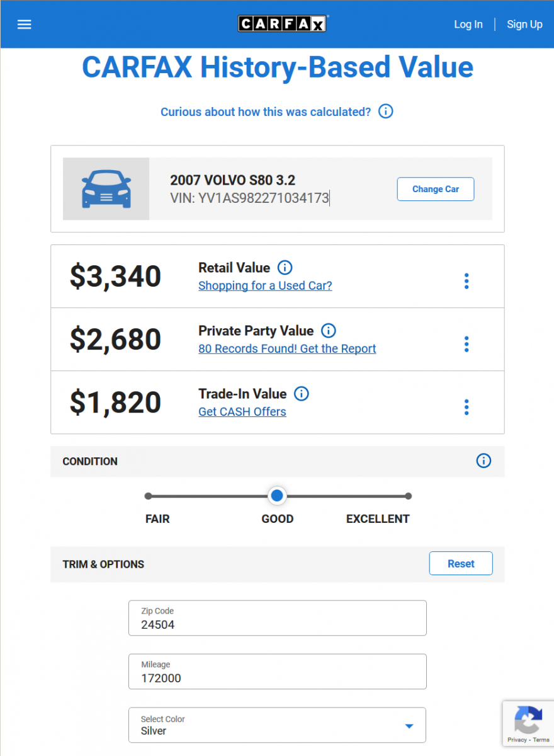Click Sign Up in the header
Screen dimensions: 554x756
(x=524, y=25)
